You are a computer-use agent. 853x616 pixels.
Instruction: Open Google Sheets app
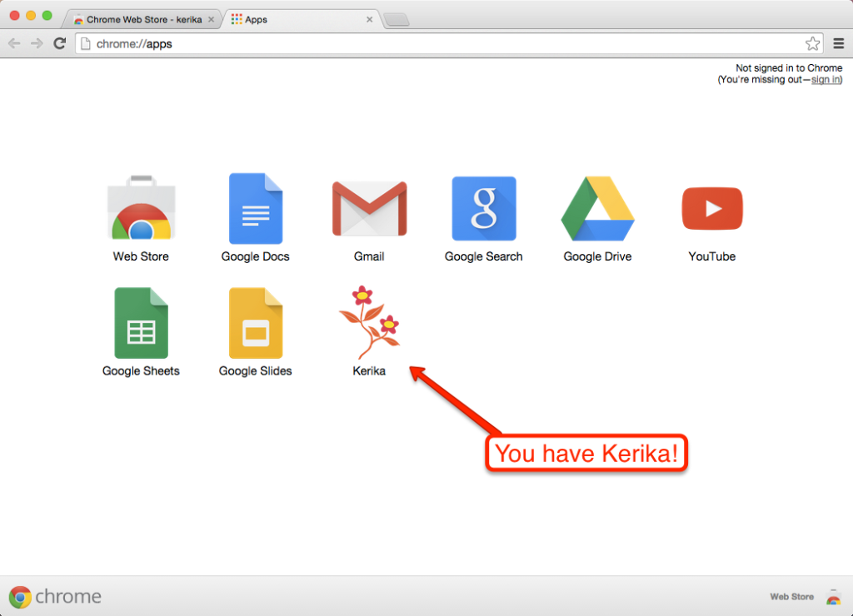141,323
